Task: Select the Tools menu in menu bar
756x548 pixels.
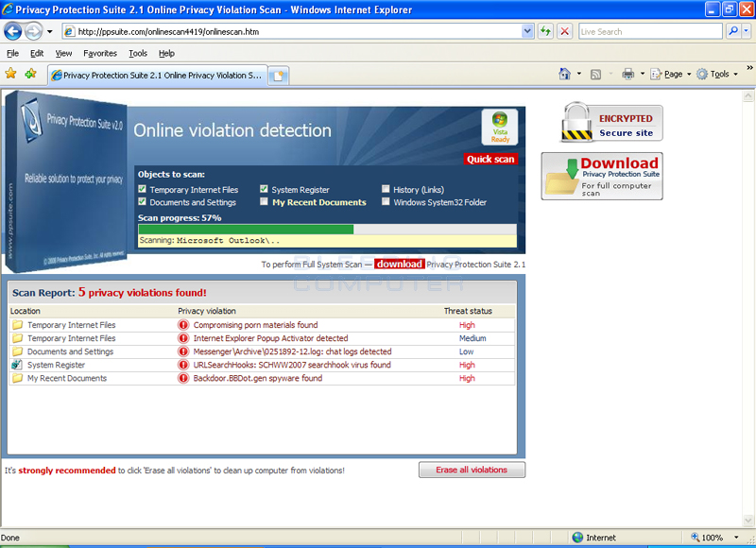Action: [x=138, y=53]
